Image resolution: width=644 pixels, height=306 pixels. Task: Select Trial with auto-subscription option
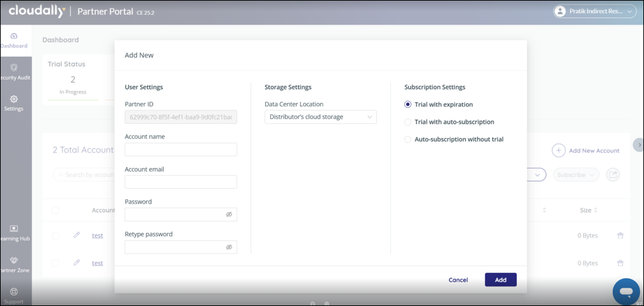pyautogui.click(x=408, y=122)
